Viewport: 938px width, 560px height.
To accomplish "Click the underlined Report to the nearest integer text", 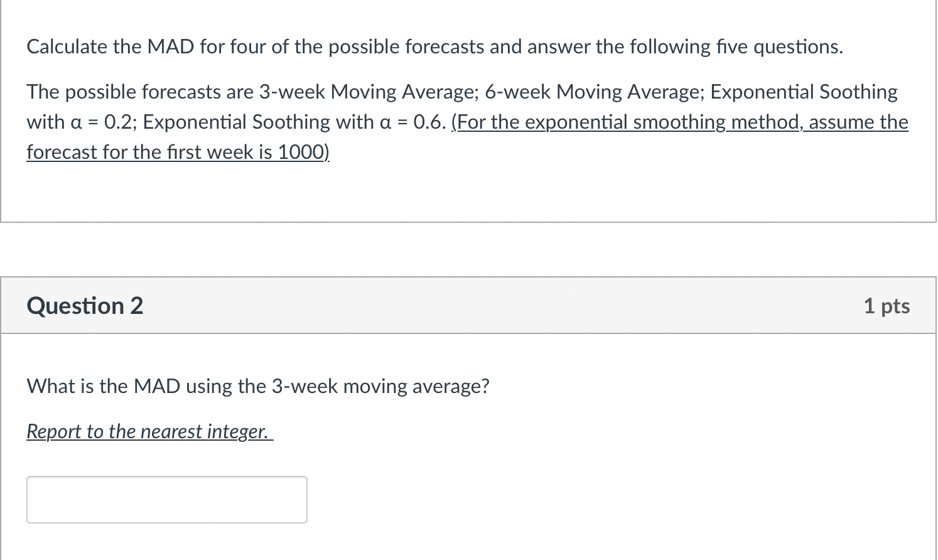I will [149, 431].
